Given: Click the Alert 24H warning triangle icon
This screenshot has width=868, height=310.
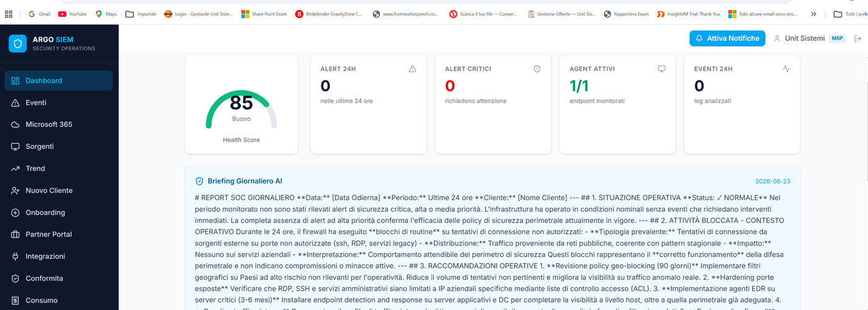Looking at the screenshot, I should 412,69.
